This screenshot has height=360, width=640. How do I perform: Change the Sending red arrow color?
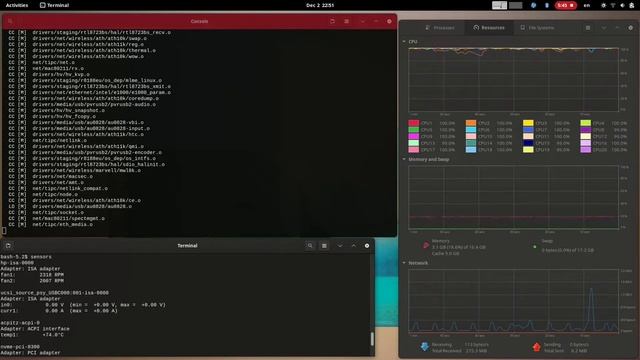coord(537,347)
